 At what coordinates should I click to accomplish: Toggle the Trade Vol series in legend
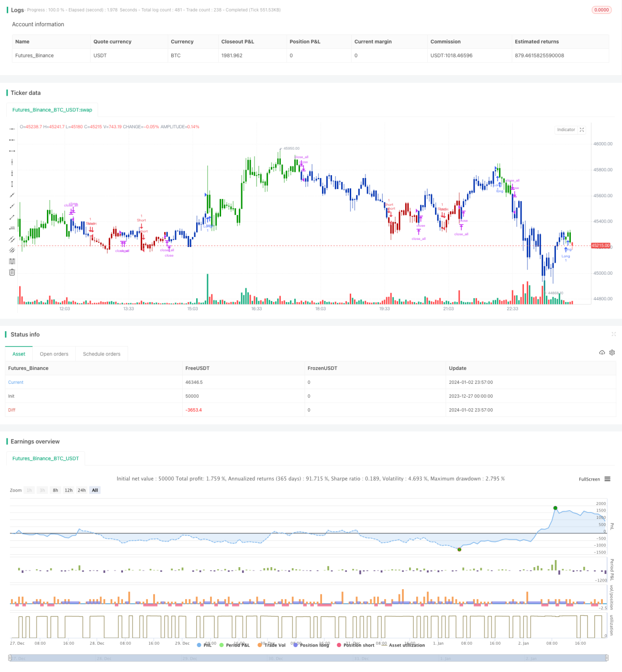click(x=271, y=645)
